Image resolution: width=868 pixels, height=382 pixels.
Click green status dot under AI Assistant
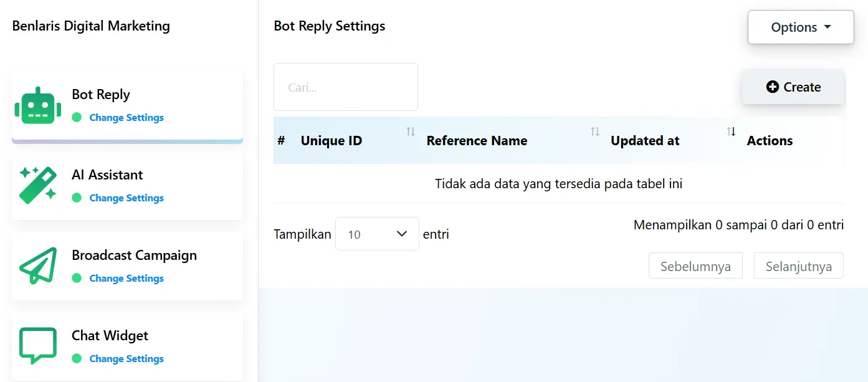click(x=77, y=198)
